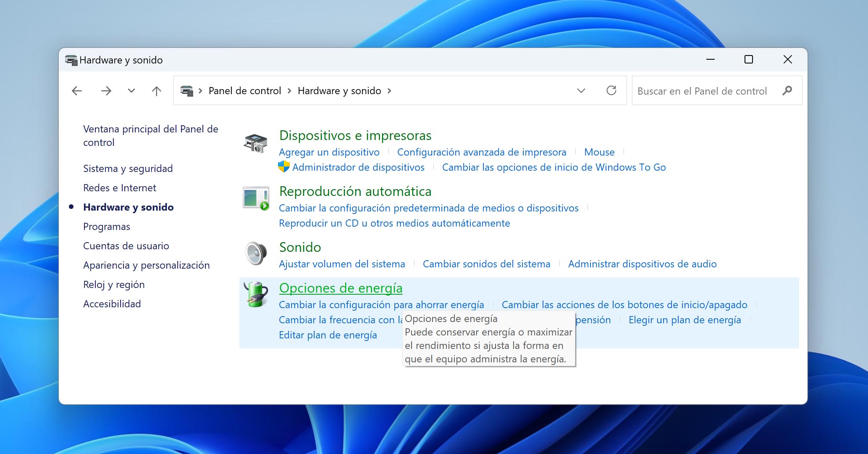868x454 pixels.
Task: Open Redes e Internet category
Action: click(120, 188)
